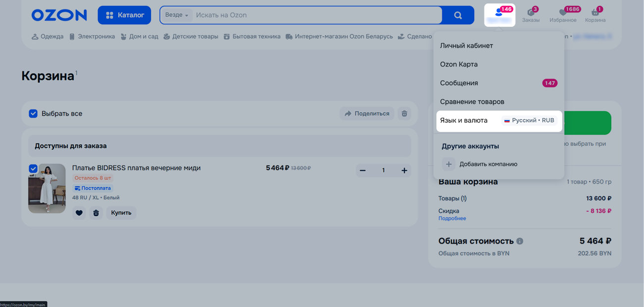Click the search magnifier button
644x307 pixels.
[458, 15]
